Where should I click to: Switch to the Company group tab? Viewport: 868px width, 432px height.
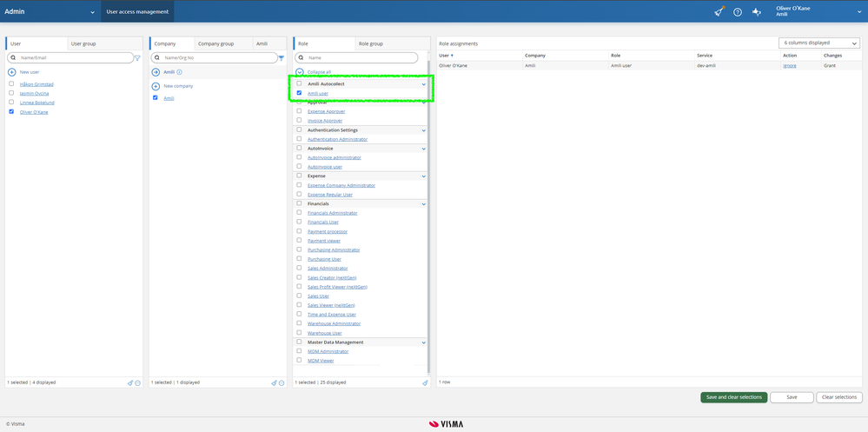[223, 43]
